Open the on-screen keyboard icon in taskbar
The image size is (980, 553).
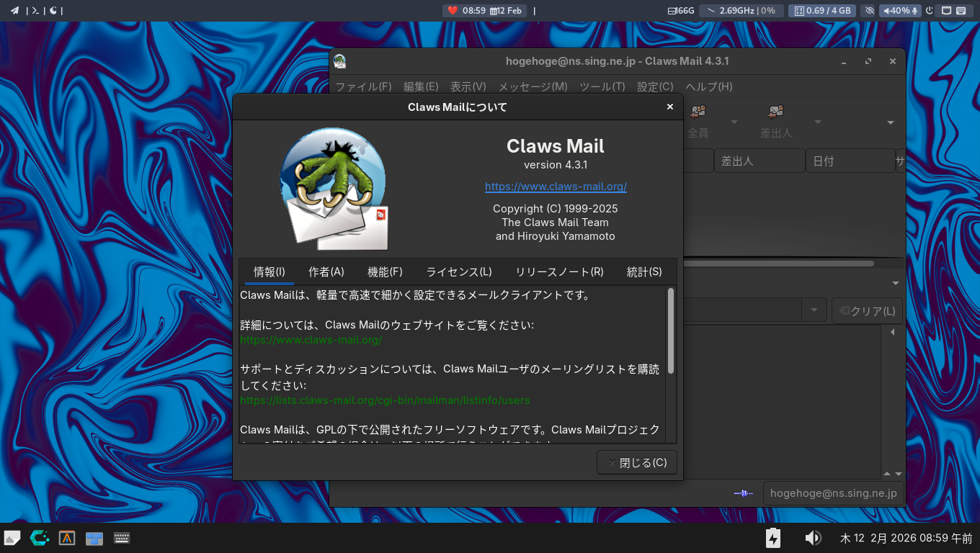coord(122,538)
